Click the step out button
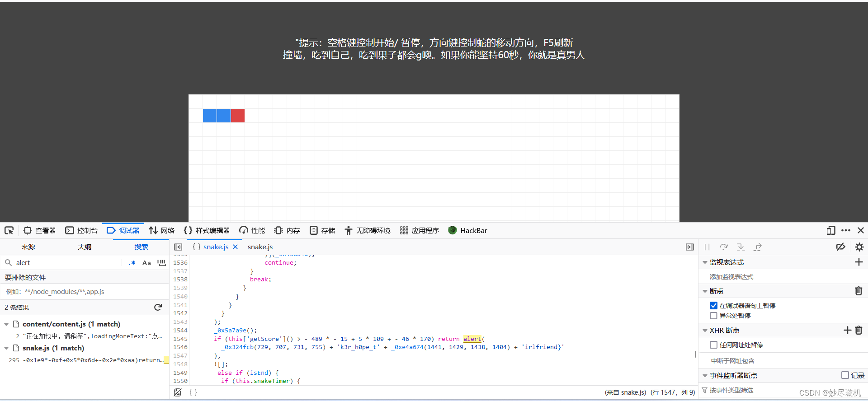Viewport: 868px width, 401px height. (758, 247)
